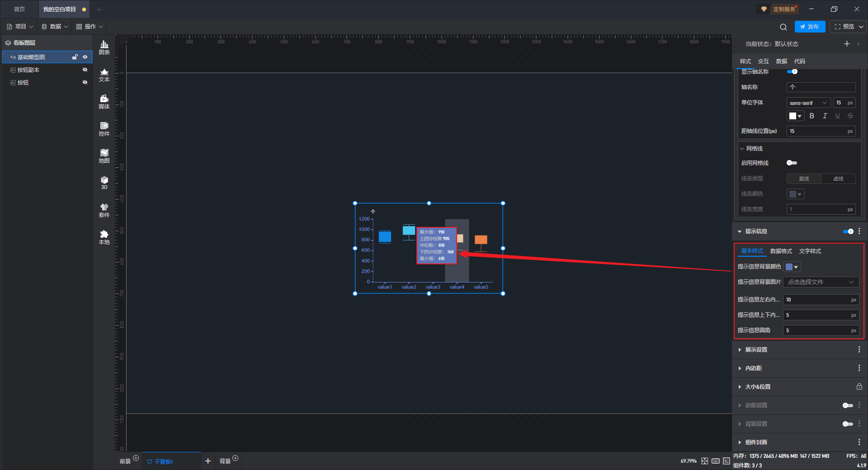Viewport: 868px width, 470px height.
Task: Switch to the 交互 tab
Action: 763,61
